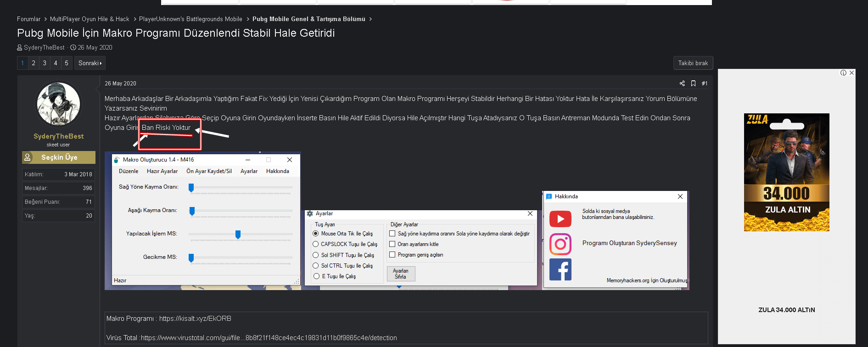868x347 pixels.
Task: Open PlayerUnknown's Battlegrounds Mobile breadcrumb
Action: click(190, 19)
